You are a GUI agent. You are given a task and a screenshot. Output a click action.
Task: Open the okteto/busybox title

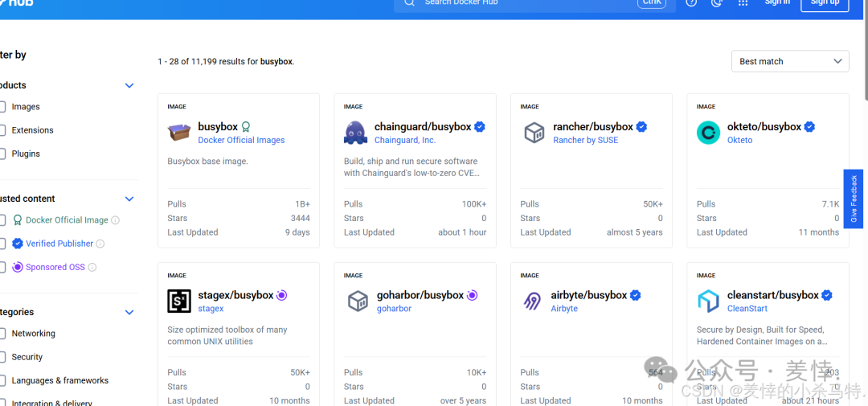pyautogui.click(x=764, y=127)
